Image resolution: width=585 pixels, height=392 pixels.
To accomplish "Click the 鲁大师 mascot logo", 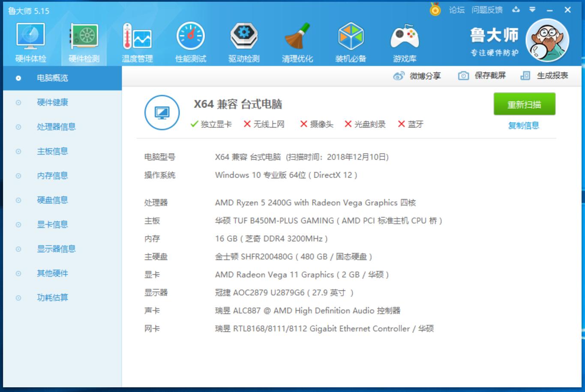I will point(547,40).
